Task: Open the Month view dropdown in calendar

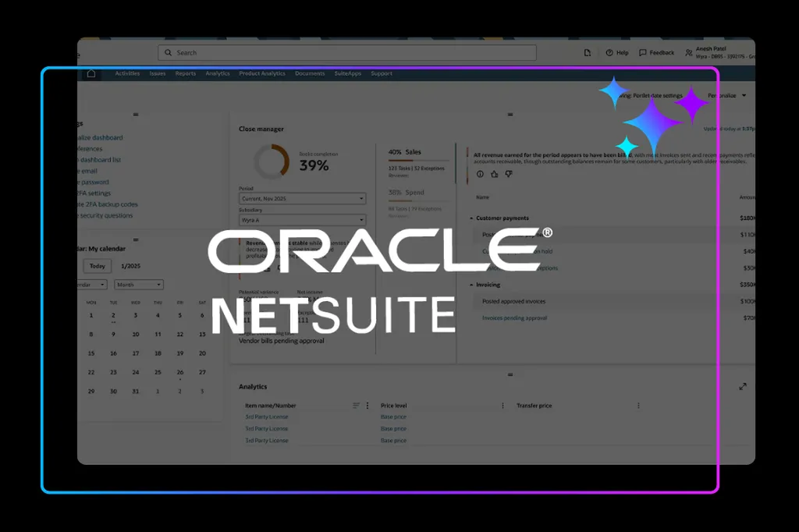Action: click(x=139, y=285)
